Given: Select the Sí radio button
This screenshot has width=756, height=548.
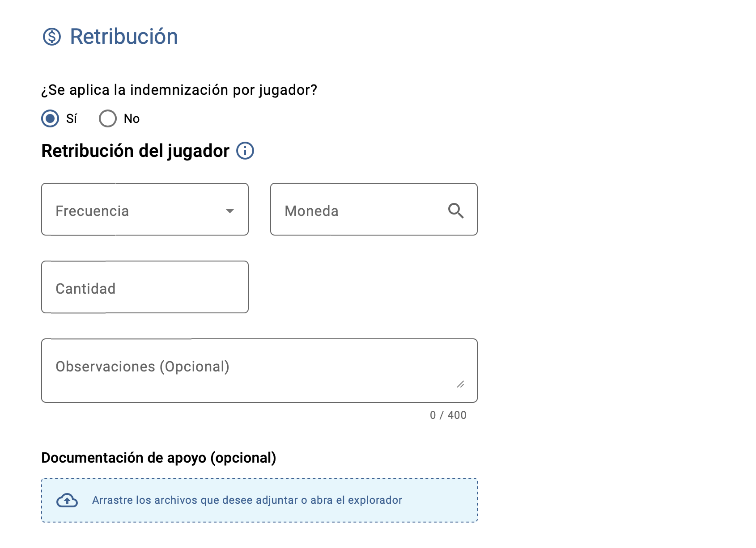Looking at the screenshot, I should tap(50, 118).
